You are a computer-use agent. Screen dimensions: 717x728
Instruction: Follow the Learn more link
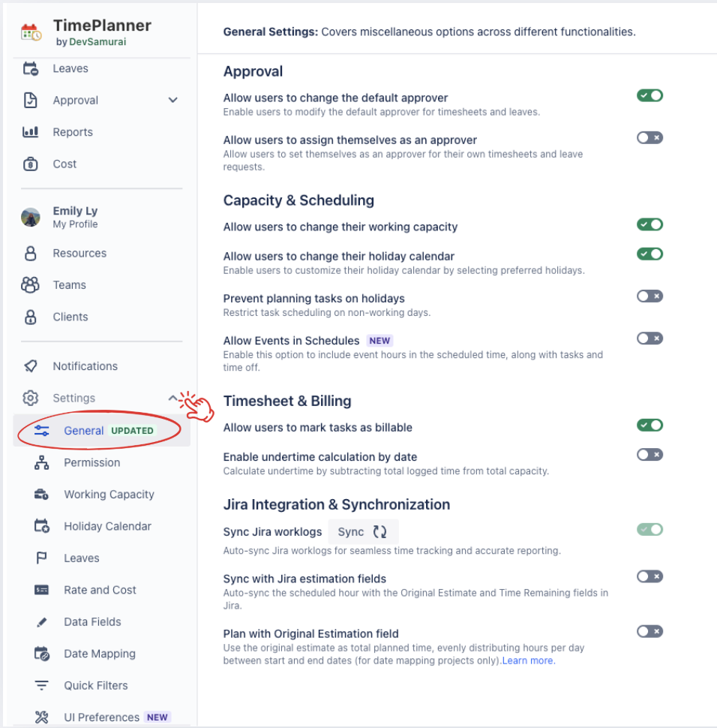pyautogui.click(x=529, y=661)
